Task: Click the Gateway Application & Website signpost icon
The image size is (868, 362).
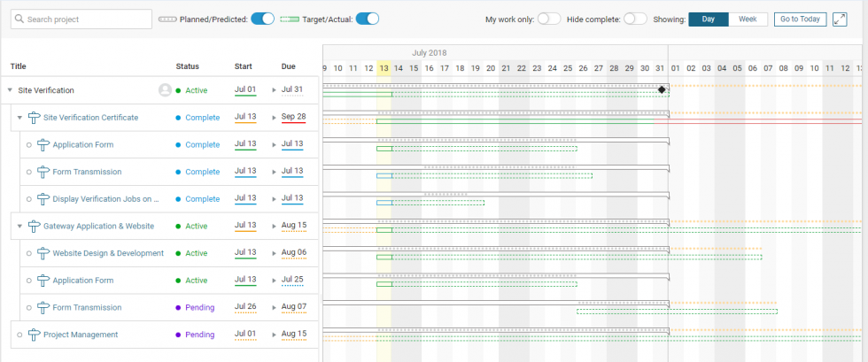Action: (35, 226)
